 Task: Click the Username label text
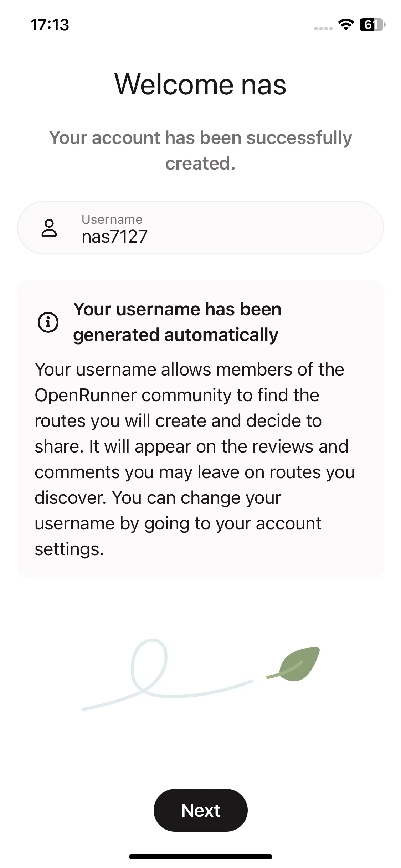point(112,219)
